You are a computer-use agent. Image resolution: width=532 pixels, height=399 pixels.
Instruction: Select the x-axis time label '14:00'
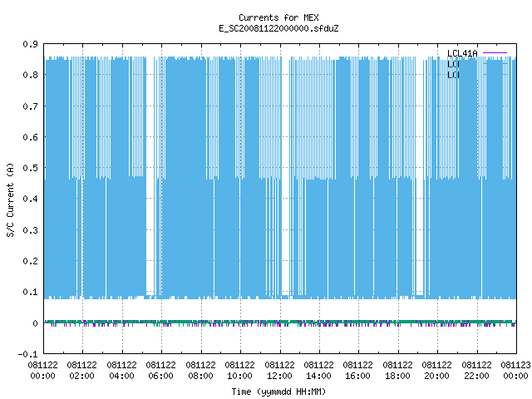coord(318,376)
